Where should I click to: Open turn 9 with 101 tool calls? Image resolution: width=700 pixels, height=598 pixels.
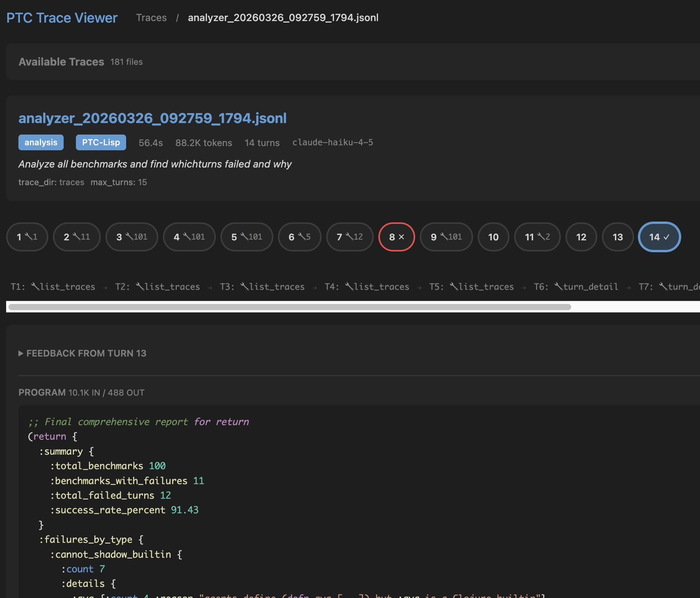446,237
